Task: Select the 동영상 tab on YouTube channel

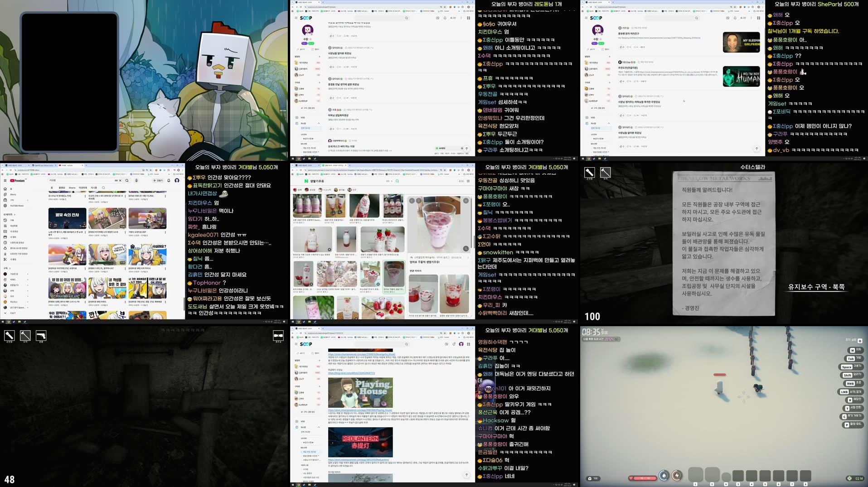Action: click(62, 188)
